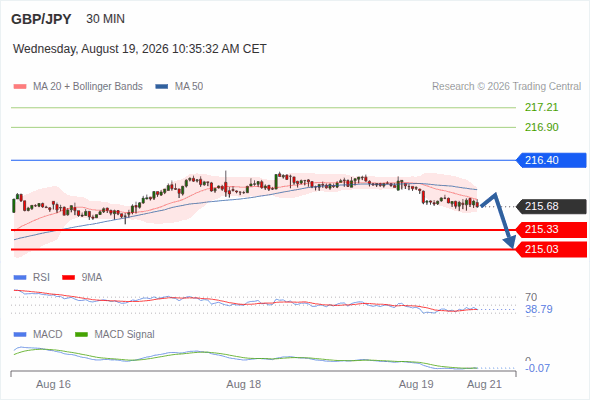Viewport: 590px width, 400px height.
Task: Select the 215.03 support price tag
Action: click(x=551, y=249)
